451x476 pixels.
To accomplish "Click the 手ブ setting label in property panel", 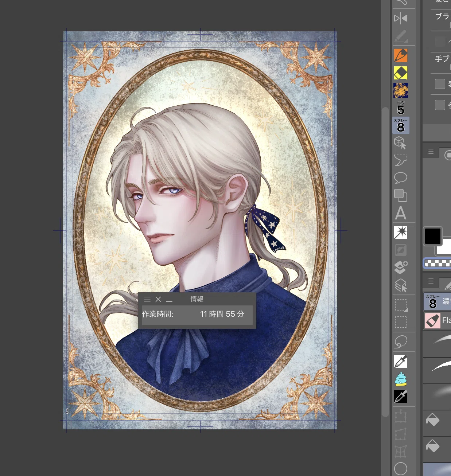I will point(443,59).
